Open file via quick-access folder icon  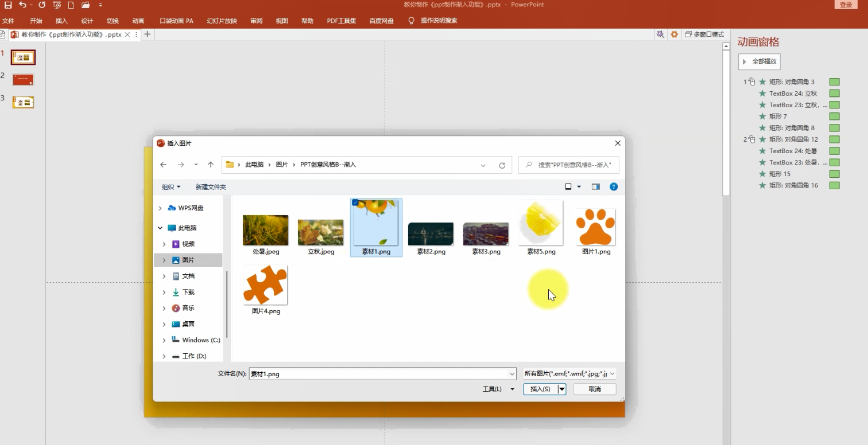86,5
